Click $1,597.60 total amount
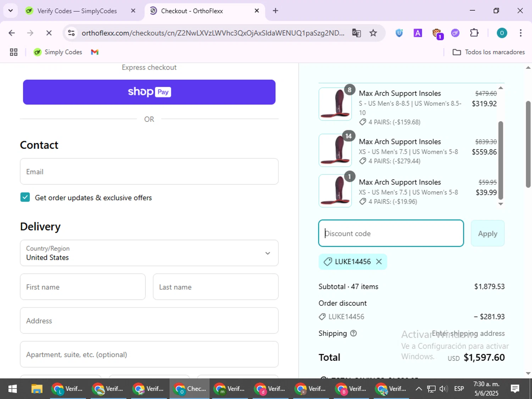The image size is (532, 399). (484, 357)
